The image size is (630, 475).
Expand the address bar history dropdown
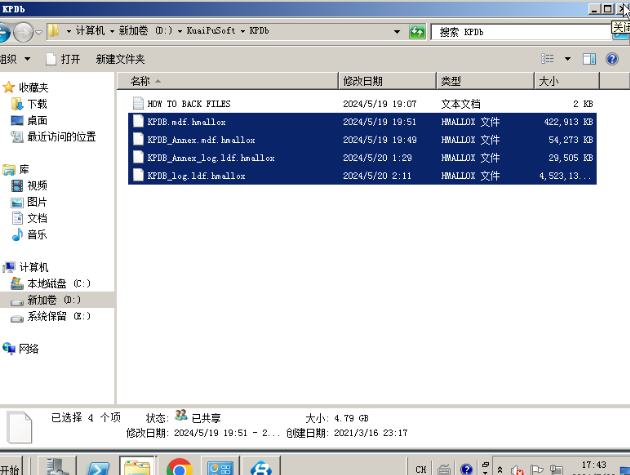tap(399, 32)
